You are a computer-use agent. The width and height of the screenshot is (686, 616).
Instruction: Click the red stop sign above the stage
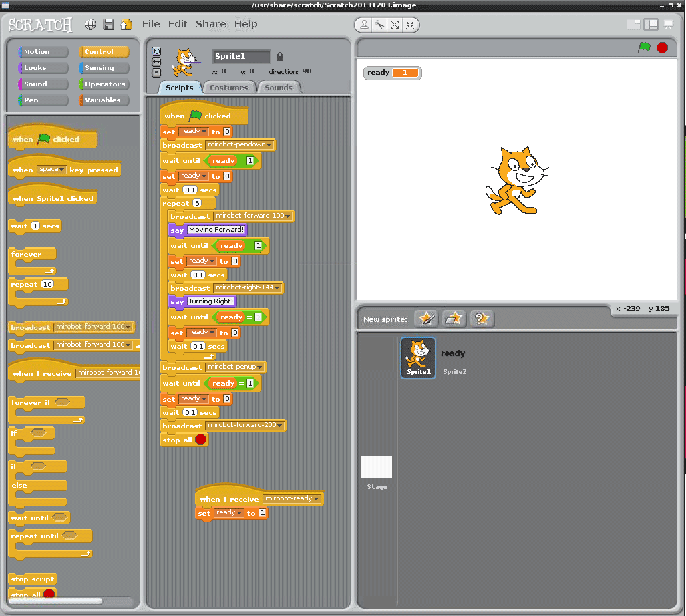pyautogui.click(x=663, y=47)
